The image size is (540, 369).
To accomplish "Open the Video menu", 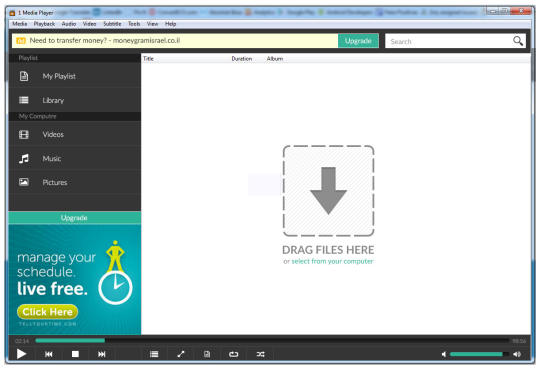I will (x=90, y=24).
